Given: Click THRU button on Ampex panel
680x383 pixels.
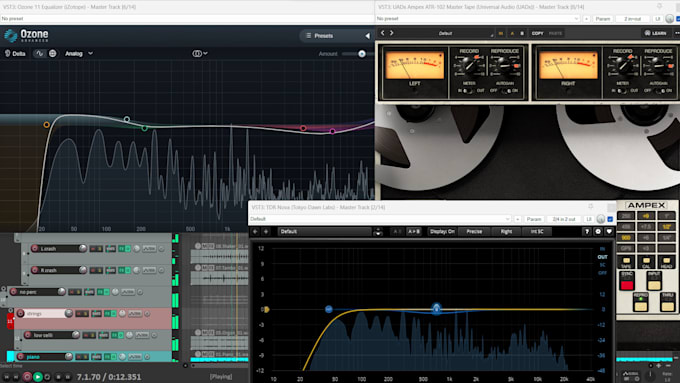Looking at the screenshot, I should [667, 302].
